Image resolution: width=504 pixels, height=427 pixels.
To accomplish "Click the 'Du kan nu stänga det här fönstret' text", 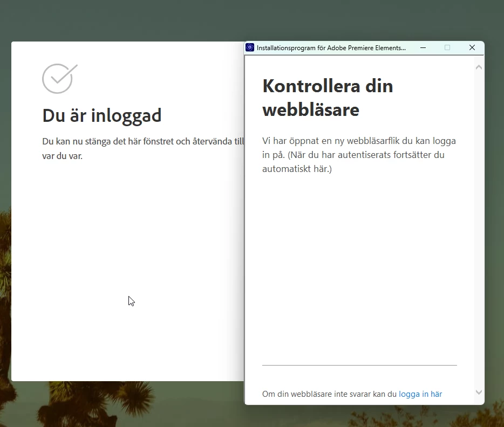I will pos(143,148).
